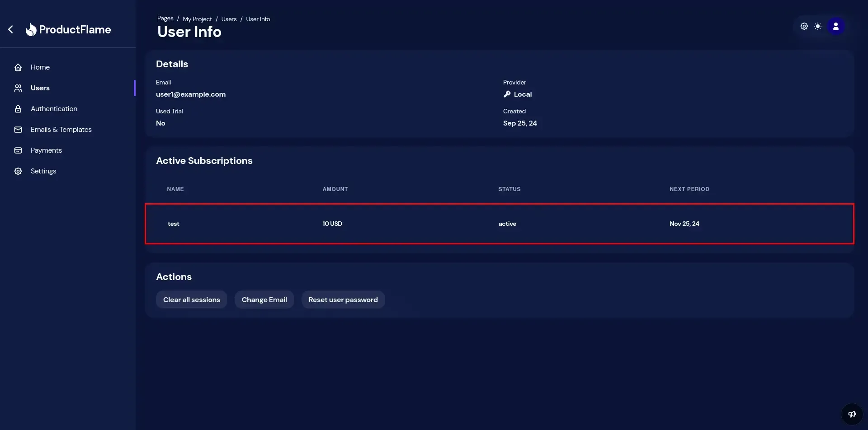Click the back arrow in the sidebar header
This screenshot has width=868, height=430.
coord(11,29)
